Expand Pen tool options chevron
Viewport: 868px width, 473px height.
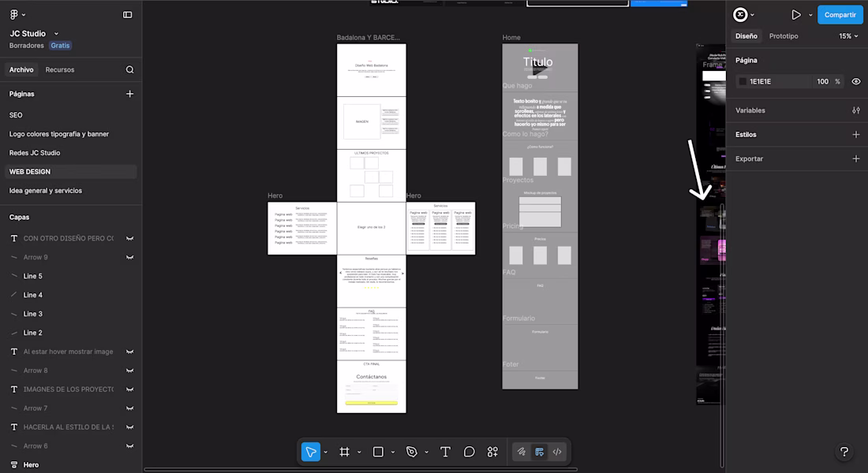pyautogui.click(x=426, y=452)
